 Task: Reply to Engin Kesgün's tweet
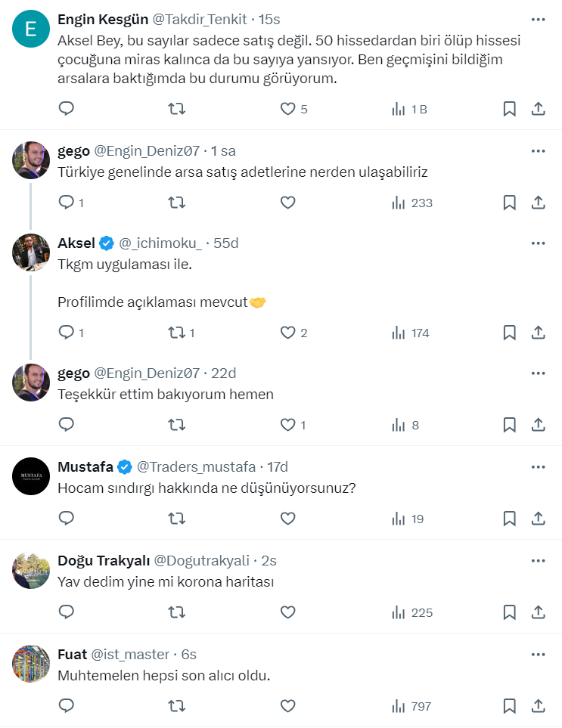tap(67, 109)
